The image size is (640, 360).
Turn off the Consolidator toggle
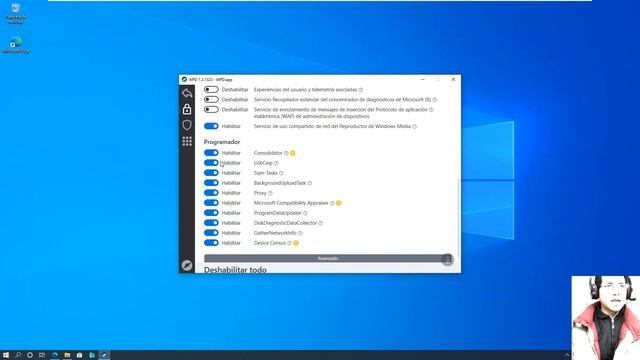click(x=211, y=153)
